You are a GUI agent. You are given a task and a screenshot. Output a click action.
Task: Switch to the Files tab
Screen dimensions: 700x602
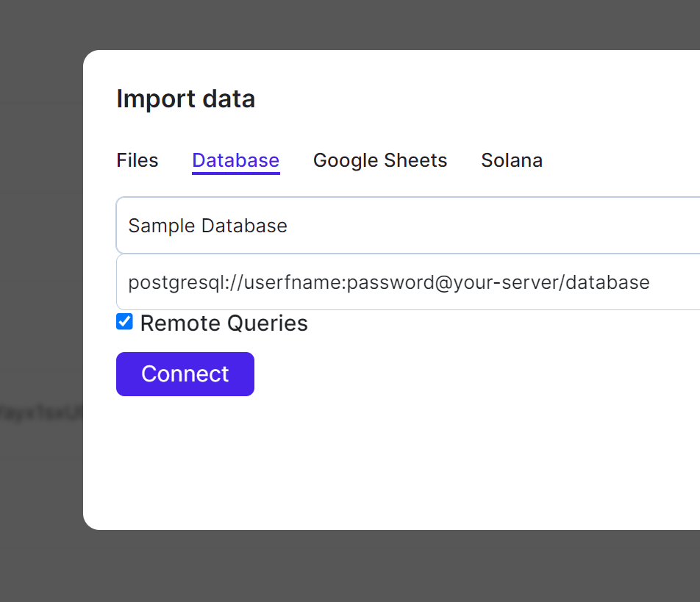(x=137, y=160)
